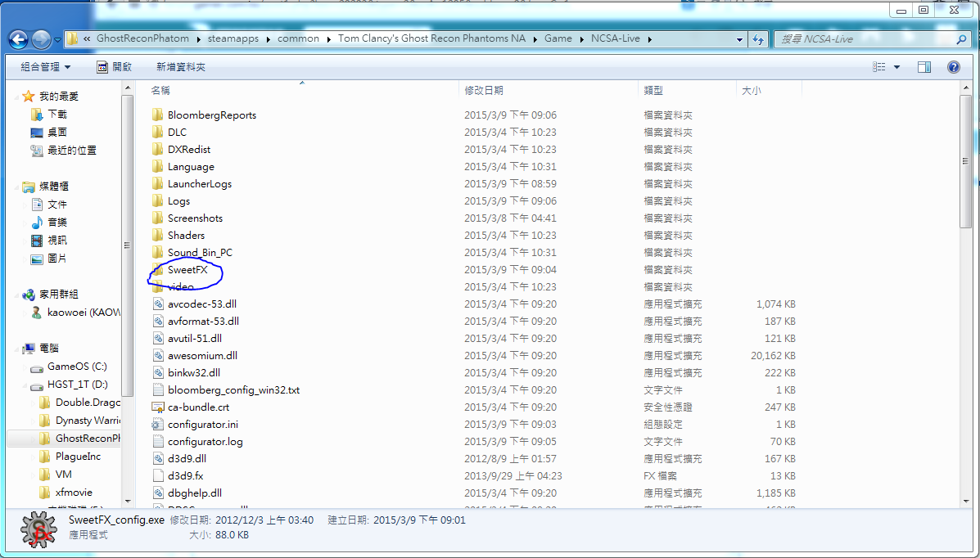Click the 開啟 toolbar button
This screenshot has width=980, height=558.
(115, 67)
